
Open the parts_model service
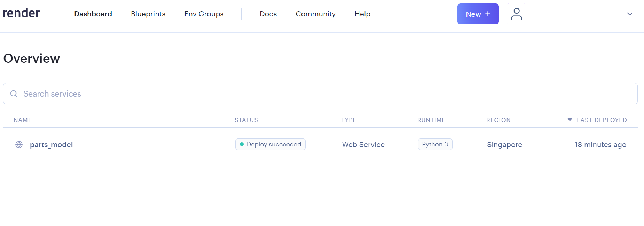coord(51,145)
